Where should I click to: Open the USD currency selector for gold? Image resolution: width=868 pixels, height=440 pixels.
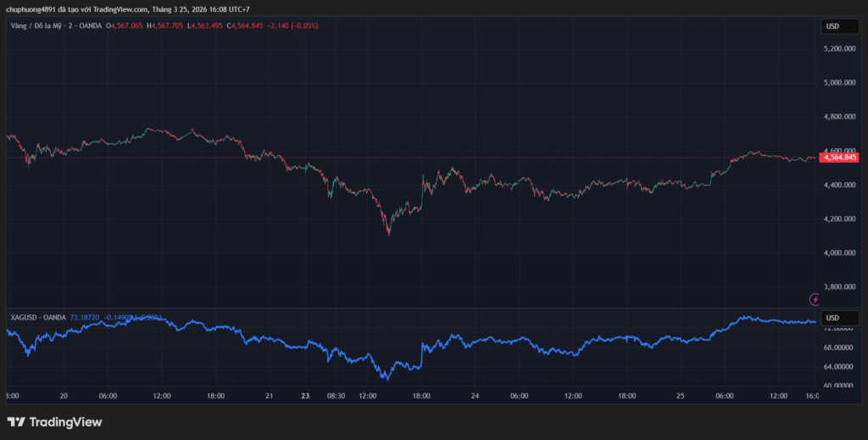(x=832, y=26)
